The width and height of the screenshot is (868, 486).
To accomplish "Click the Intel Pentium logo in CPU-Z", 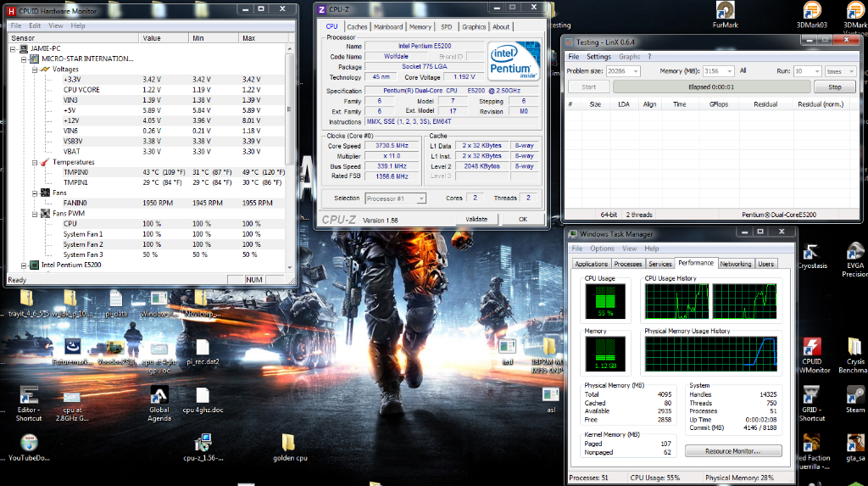I will (x=515, y=61).
